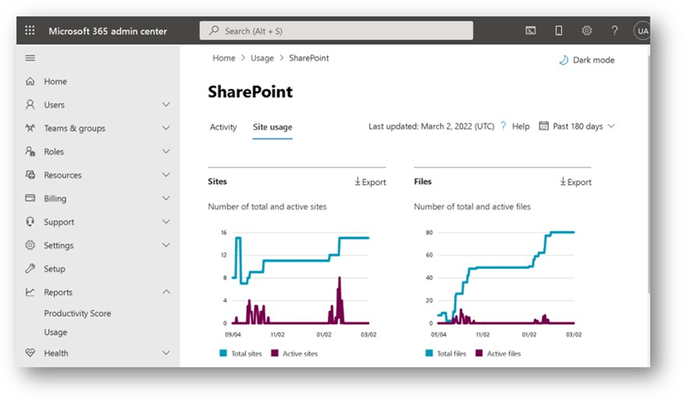Open Usage under Reports
The width and height of the screenshot is (683, 400).
[x=55, y=332]
